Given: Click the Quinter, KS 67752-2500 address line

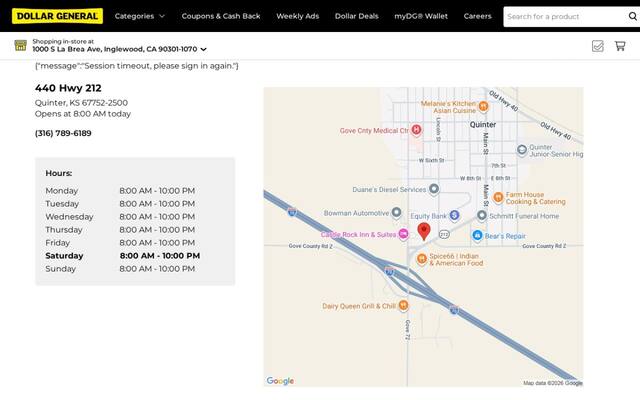Looking at the screenshot, I should pyautogui.click(x=81, y=103).
